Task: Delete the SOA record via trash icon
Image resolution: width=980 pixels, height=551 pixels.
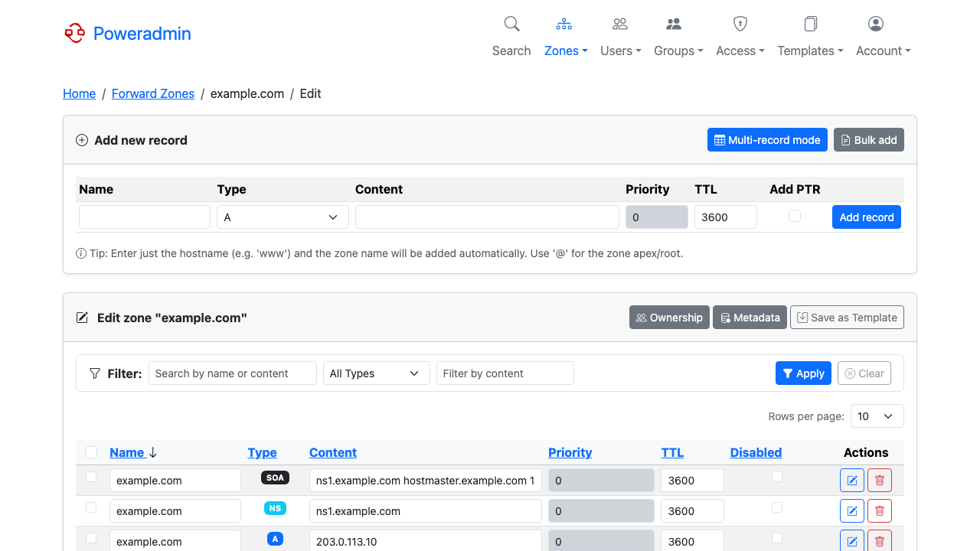Action: (880, 481)
